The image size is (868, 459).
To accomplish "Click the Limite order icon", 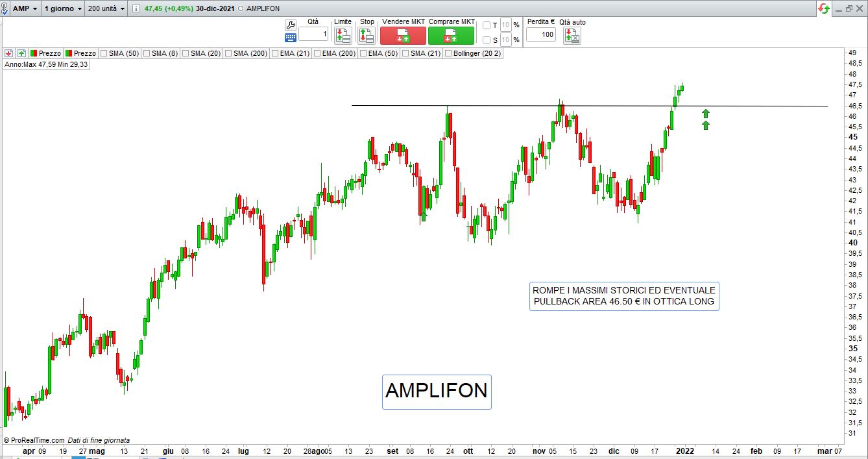I will click(x=343, y=36).
